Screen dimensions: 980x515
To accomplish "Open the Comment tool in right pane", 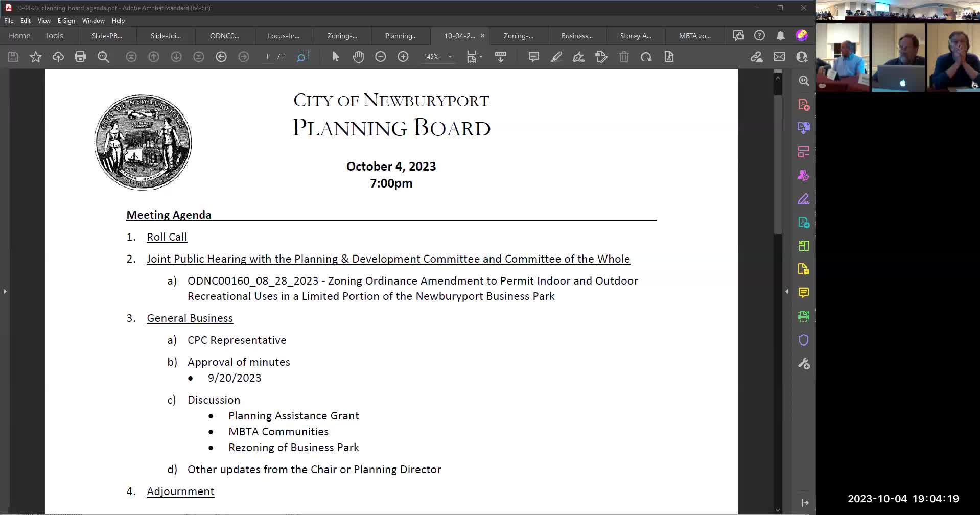I will pos(804,293).
